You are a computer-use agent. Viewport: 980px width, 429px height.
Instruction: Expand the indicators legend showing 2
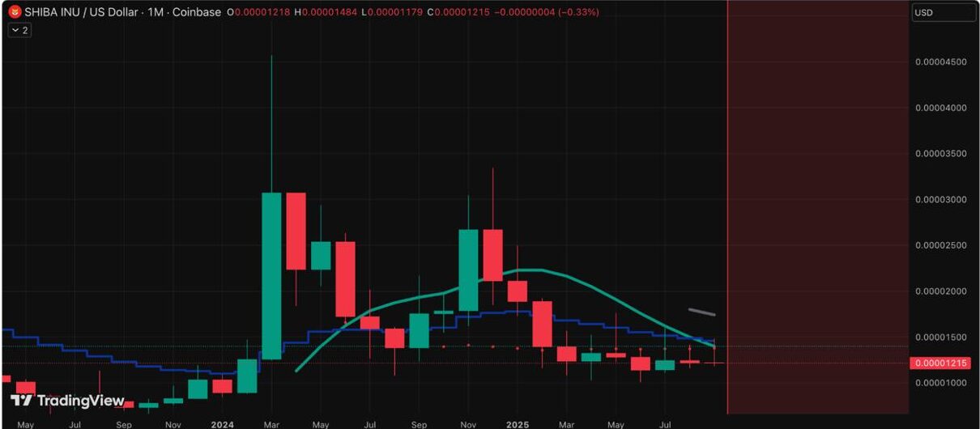click(19, 30)
